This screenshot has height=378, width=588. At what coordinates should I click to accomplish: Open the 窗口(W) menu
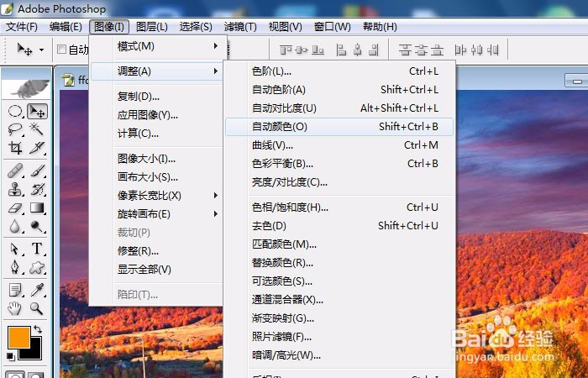[x=333, y=27]
